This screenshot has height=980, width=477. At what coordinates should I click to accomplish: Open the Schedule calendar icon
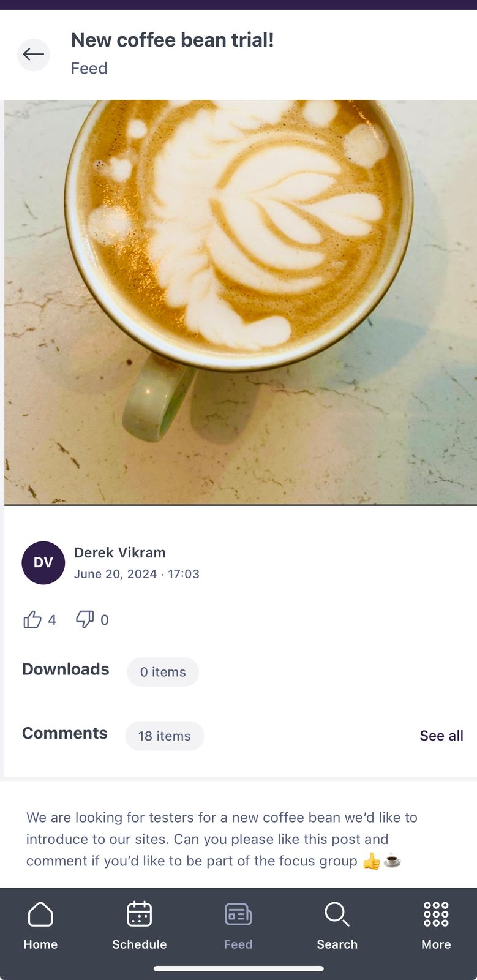click(140, 914)
